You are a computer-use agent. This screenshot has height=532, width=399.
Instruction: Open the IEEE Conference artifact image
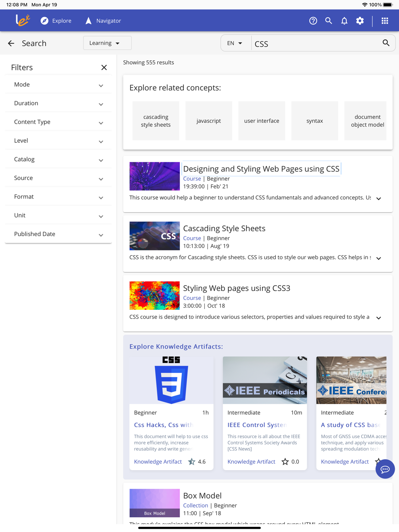[x=351, y=380]
